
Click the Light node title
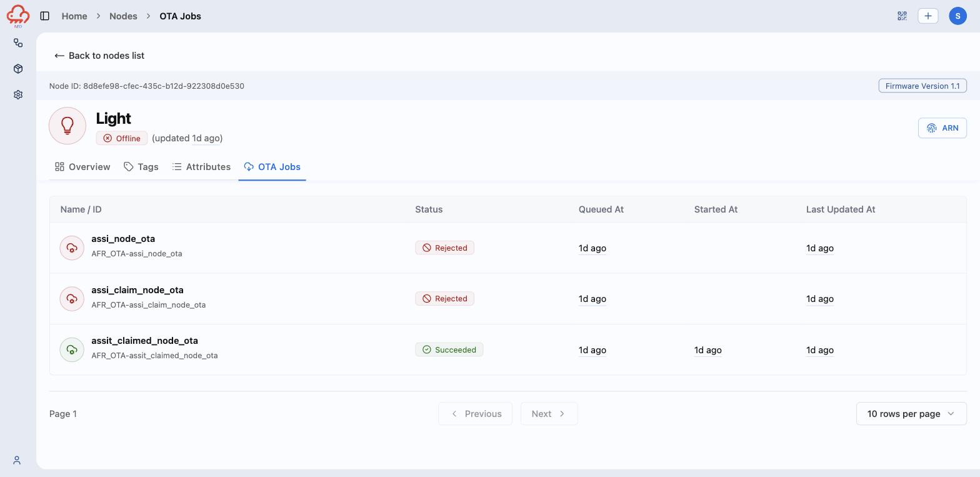(x=113, y=118)
